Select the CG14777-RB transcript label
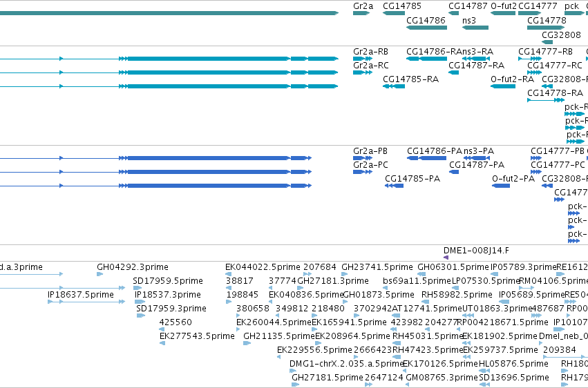 (x=546, y=52)
